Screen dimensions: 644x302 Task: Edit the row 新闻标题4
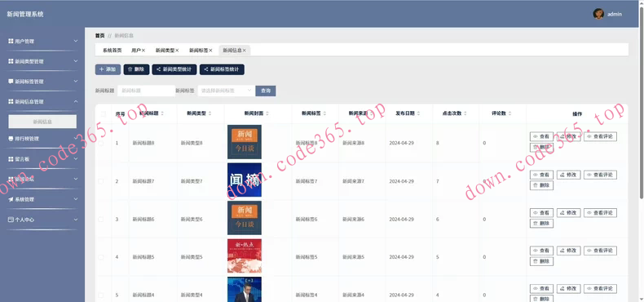568,289
